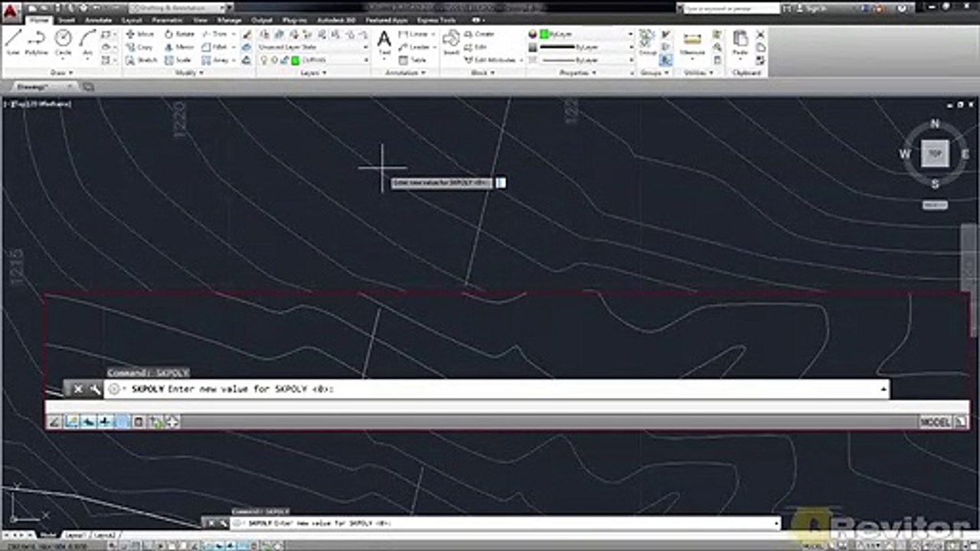Click the Insert block icon
The image size is (980, 551).
tap(451, 43)
